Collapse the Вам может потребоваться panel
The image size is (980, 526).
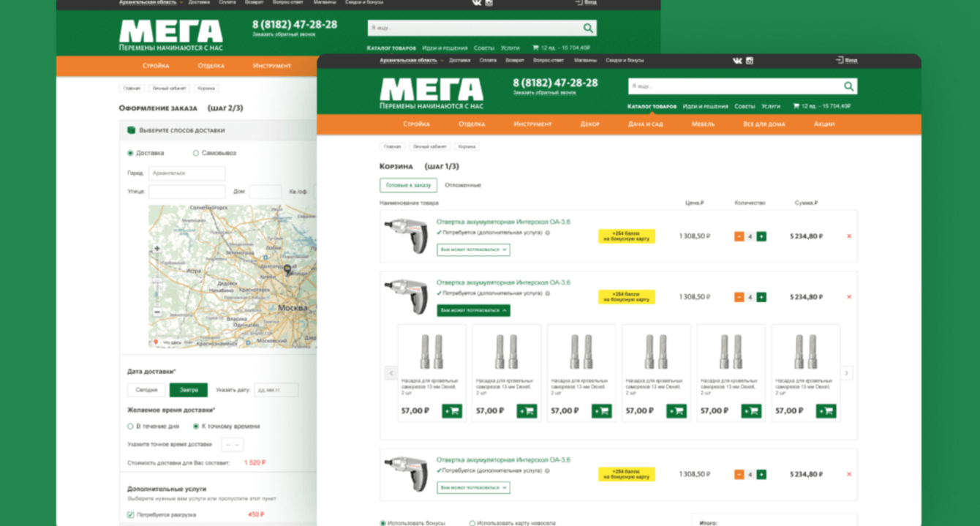[474, 309]
